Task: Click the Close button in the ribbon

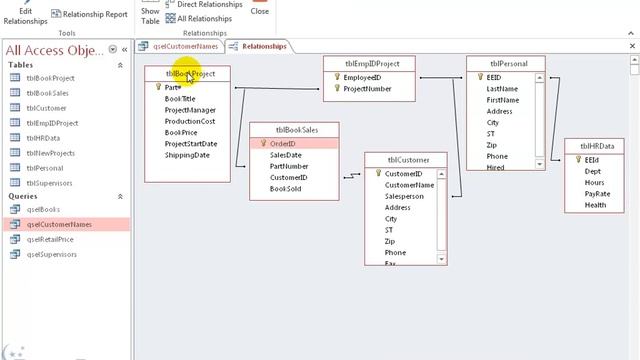Action: click(x=260, y=9)
